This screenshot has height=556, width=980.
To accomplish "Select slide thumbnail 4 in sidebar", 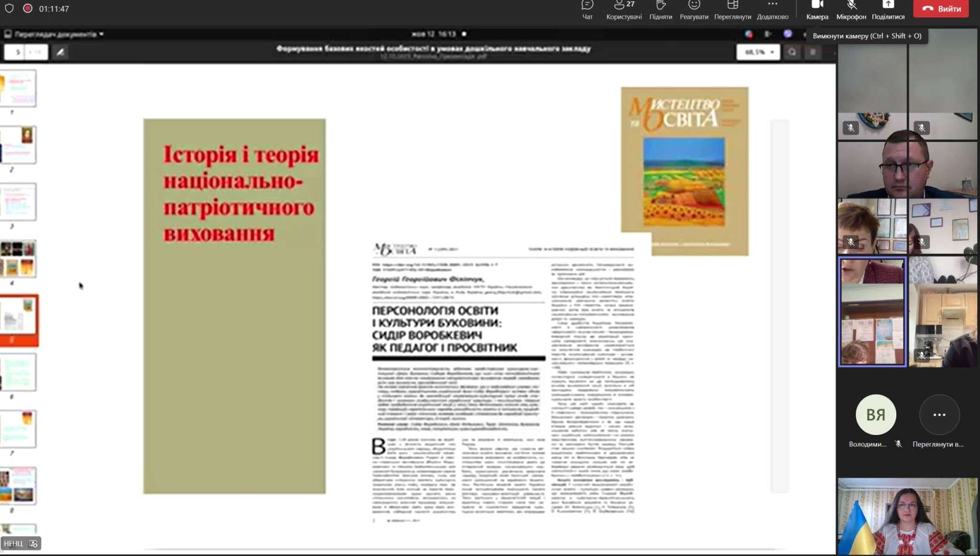I will 18,259.
